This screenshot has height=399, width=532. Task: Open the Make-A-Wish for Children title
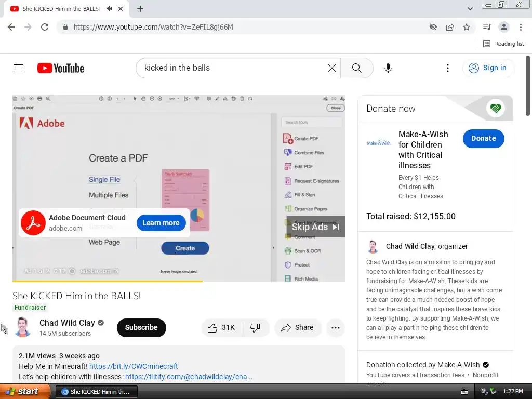423,150
